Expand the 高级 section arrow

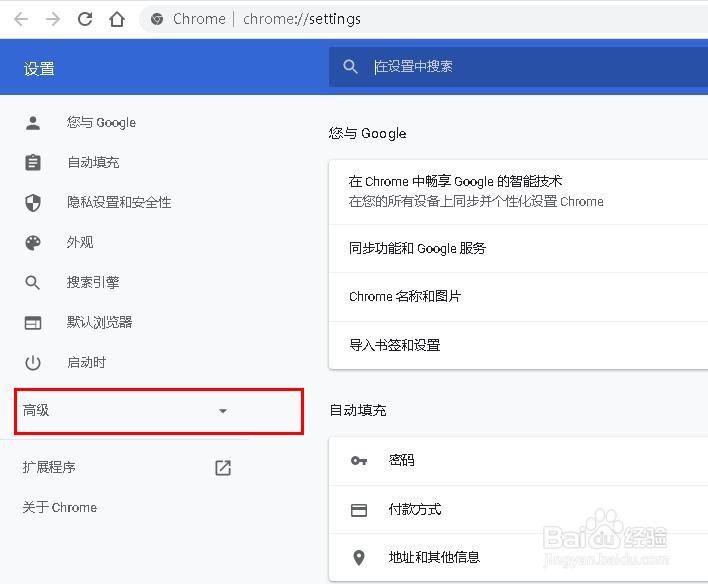(223, 411)
